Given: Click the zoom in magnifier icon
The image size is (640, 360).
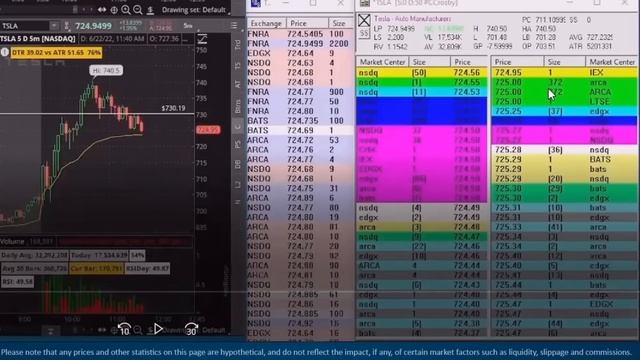Looking at the screenshot, I should click(126, 9).
